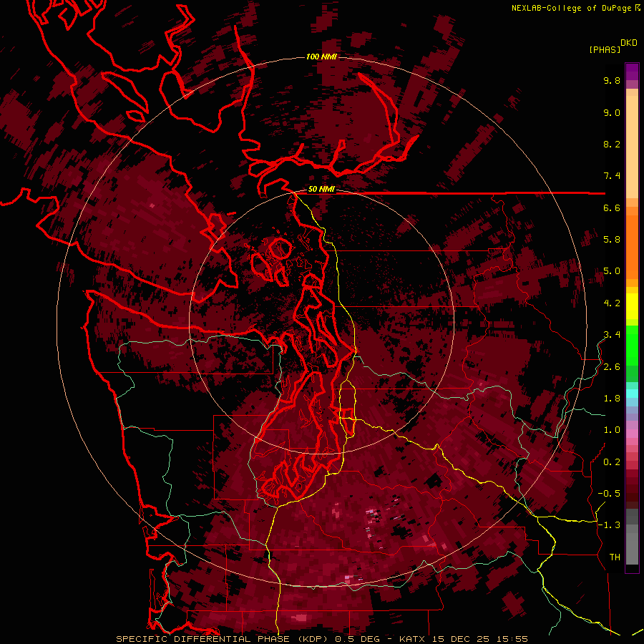Click the 100 NMI range ring label
Image resolution: width=644 pixels, height=644 pixels.
(x=321, y=57)
